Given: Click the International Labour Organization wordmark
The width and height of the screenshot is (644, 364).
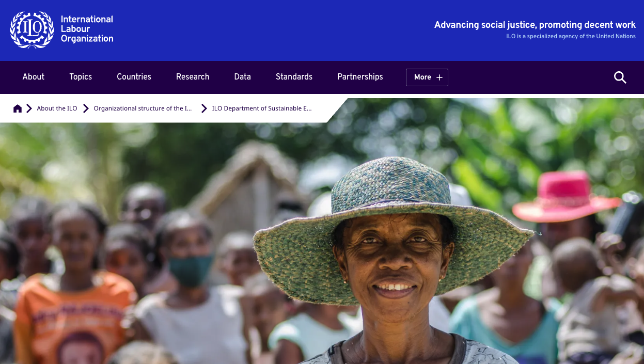Looking at the screenshot, I should [x=87, y=29].
